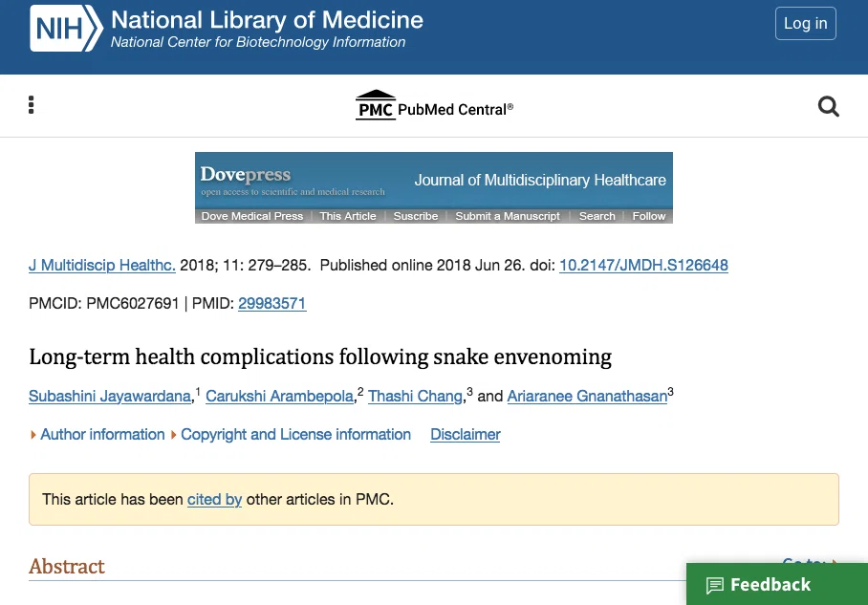868x605 pixels.
Task: Select This Article in Dovepress bar
Action: (x=348, y=216)
